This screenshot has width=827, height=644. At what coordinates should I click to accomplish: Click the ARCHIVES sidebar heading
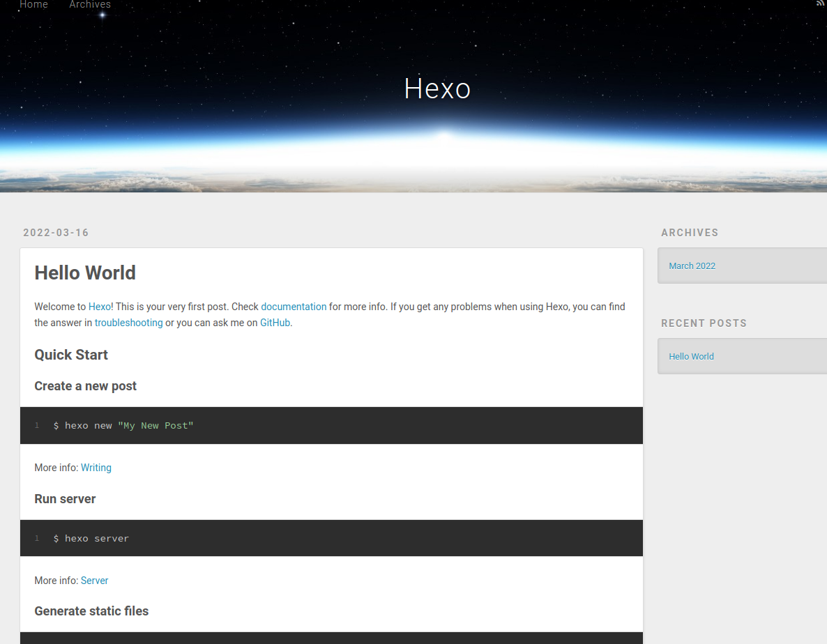click(x=690, y=233)
